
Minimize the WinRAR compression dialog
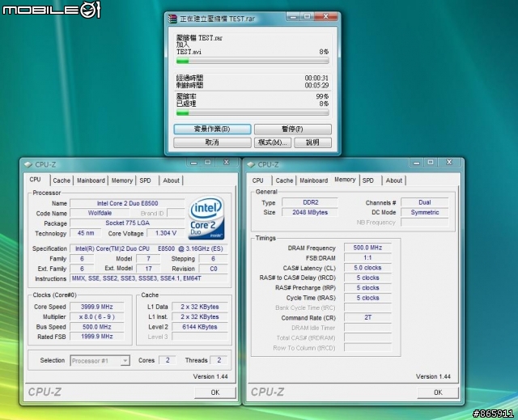[x=293, y=16]
